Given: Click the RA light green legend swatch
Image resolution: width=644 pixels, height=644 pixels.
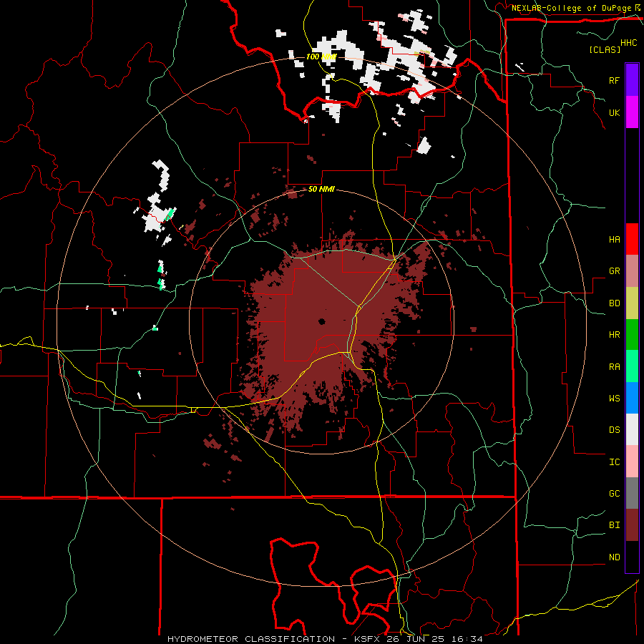Looking at the screenshot, I should [x=632, y=366].
